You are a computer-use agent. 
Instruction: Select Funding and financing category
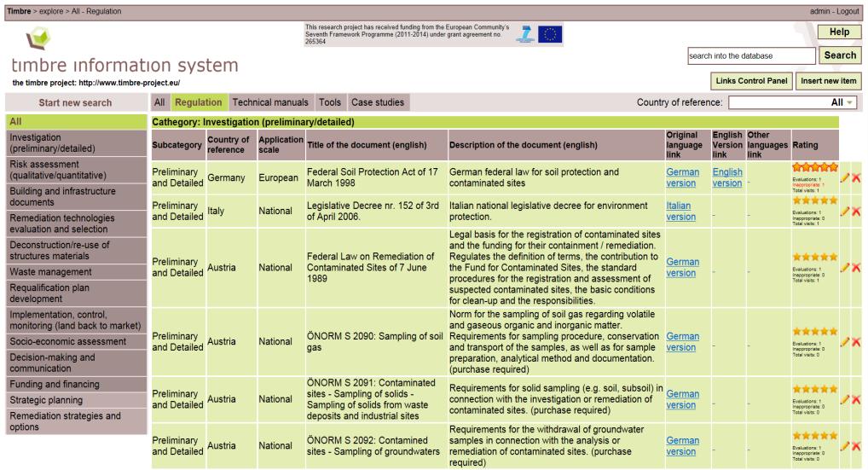click(77, 384)
